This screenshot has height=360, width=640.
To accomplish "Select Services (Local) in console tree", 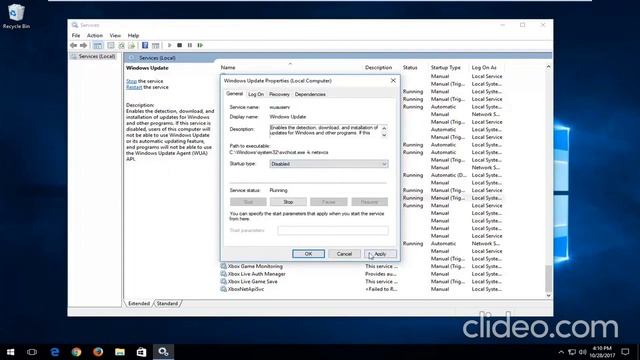I will pos(97,56).
